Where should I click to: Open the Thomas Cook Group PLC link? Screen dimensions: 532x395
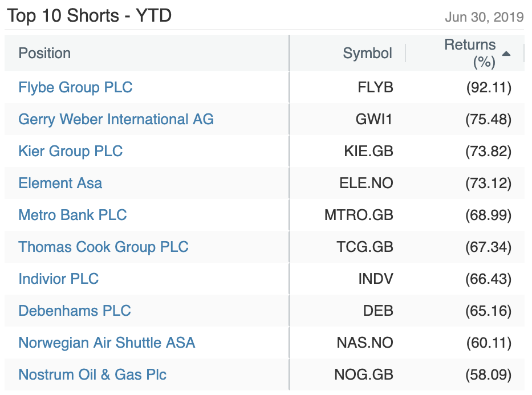103,247
